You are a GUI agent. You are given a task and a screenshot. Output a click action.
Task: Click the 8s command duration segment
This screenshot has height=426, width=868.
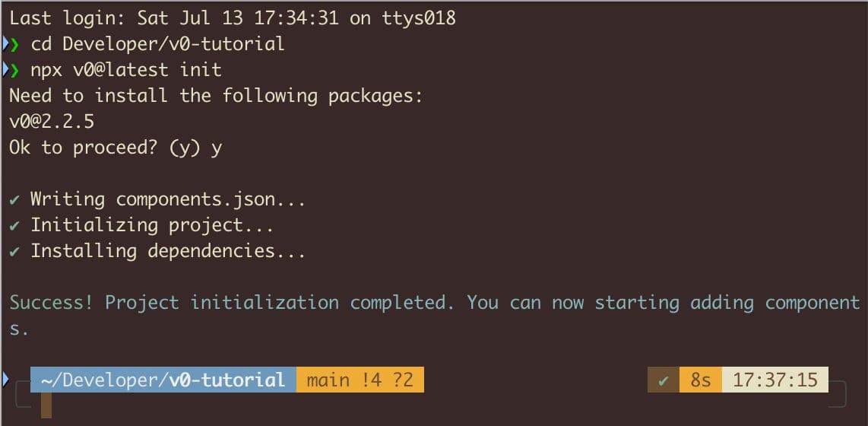click(x=700, y=380)
